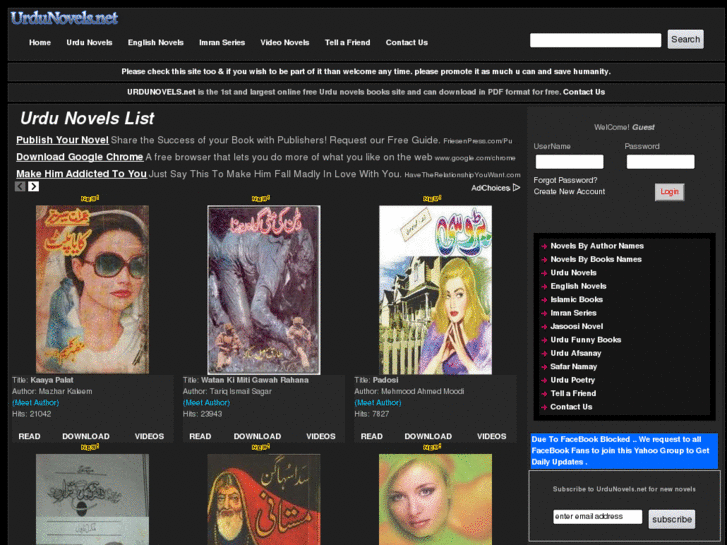This screenshot has height=545, width=727.
Task: Click the enter email address field
Action: [x=598, y=517]
